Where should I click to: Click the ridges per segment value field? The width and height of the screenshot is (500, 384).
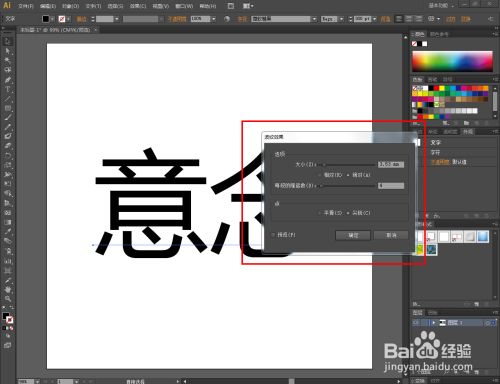[x=391, y=186]
